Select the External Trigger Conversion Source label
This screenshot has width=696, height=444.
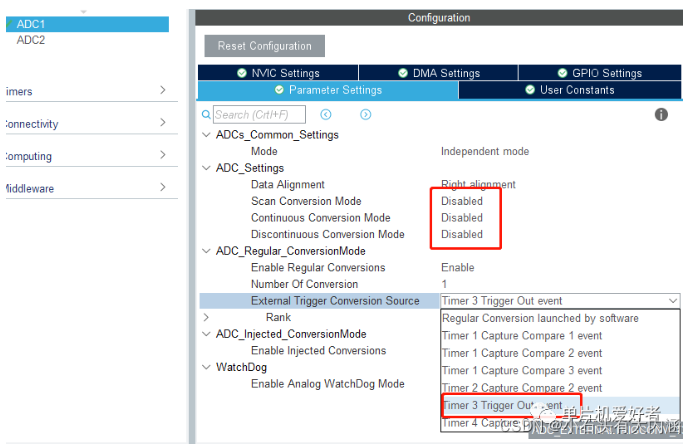[335, 301]
